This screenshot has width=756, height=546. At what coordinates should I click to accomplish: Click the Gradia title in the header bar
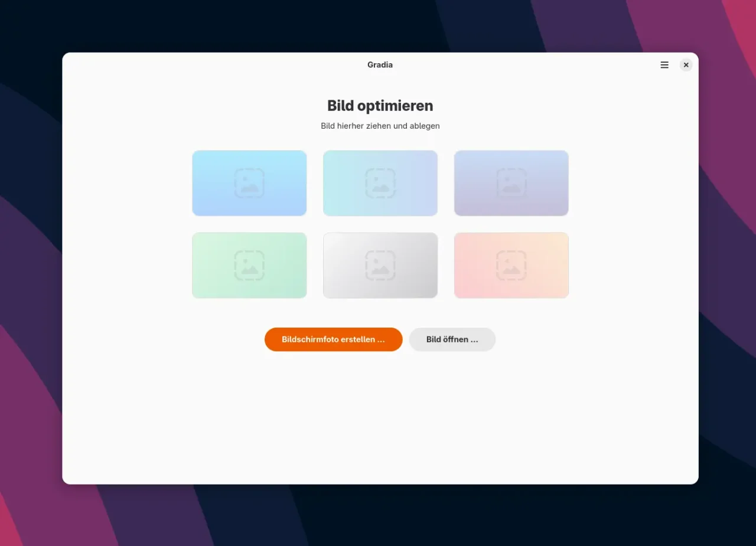(x=380, y=65)
